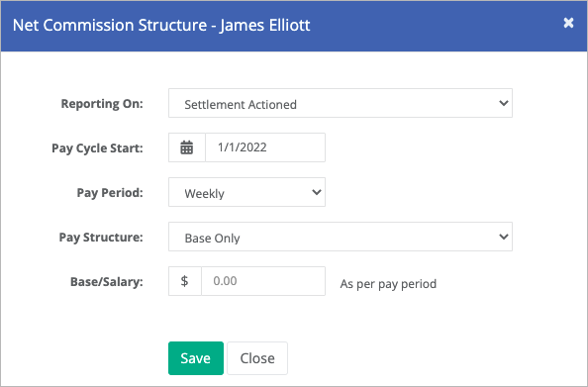Open the Base Only pay structure dropdown

[x=341, y=237]
